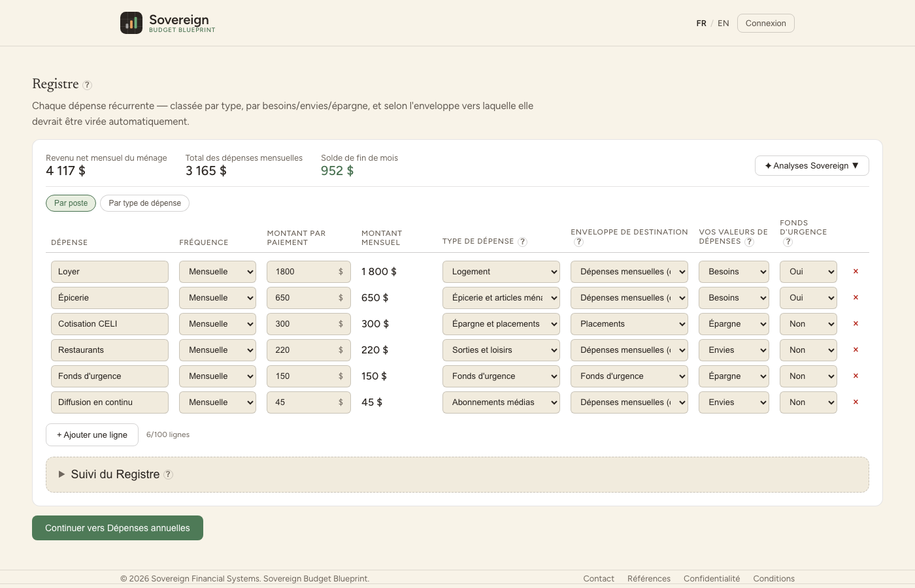Open Épargne values dropdown in Cotisation CELI row

[x=734, y=324]
